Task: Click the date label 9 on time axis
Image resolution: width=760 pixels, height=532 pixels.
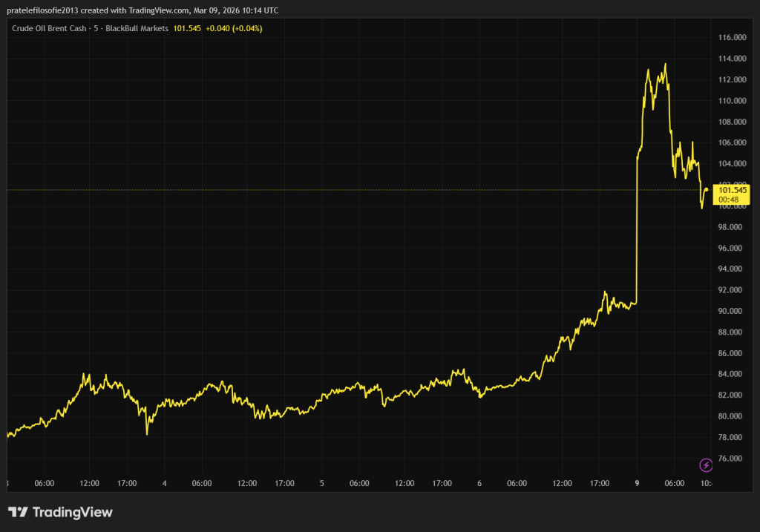Action: pos(638,483)
